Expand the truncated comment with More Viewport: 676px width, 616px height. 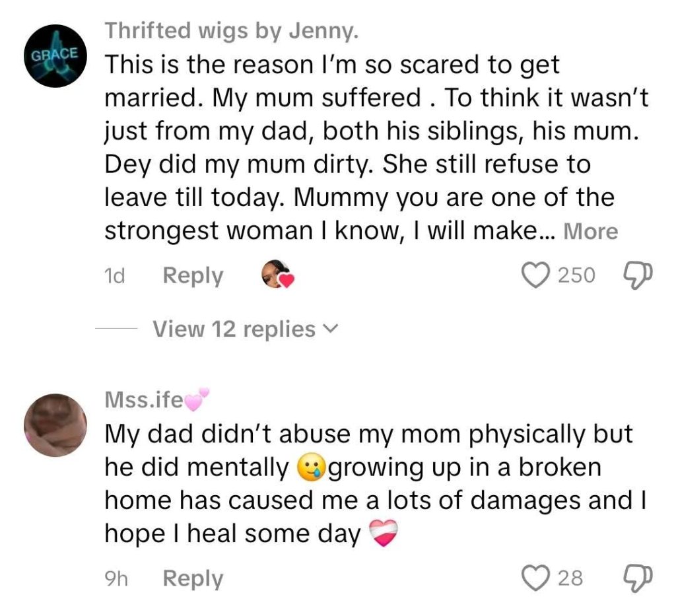[591, 232]
